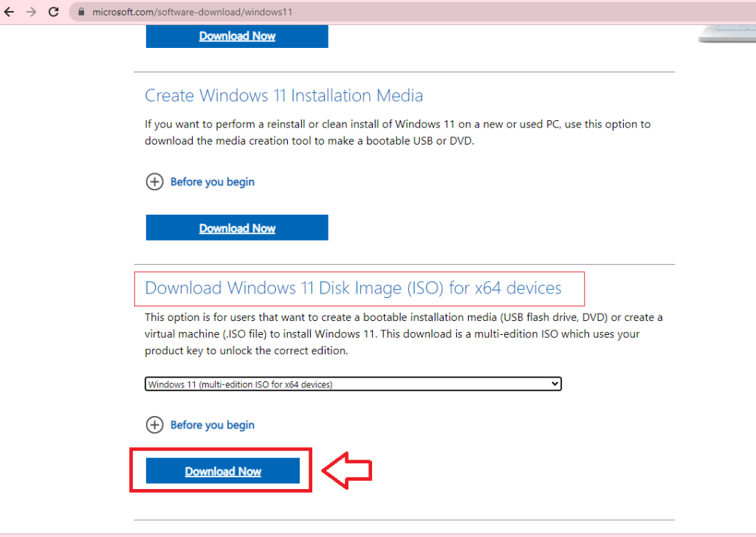Image resolution: width=756 pixels, height=537 pixels.
Task: Click the partially visible topmost Download Now button
Action: coord(237,36)
